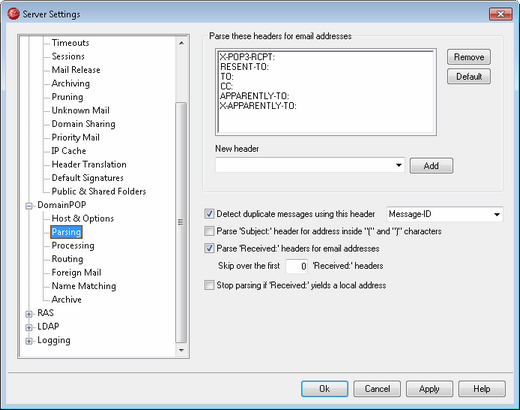Screen dimensions: 520x410
Task: Click the Skip over 'Received:' headers count field
Action: coord(297,266)
